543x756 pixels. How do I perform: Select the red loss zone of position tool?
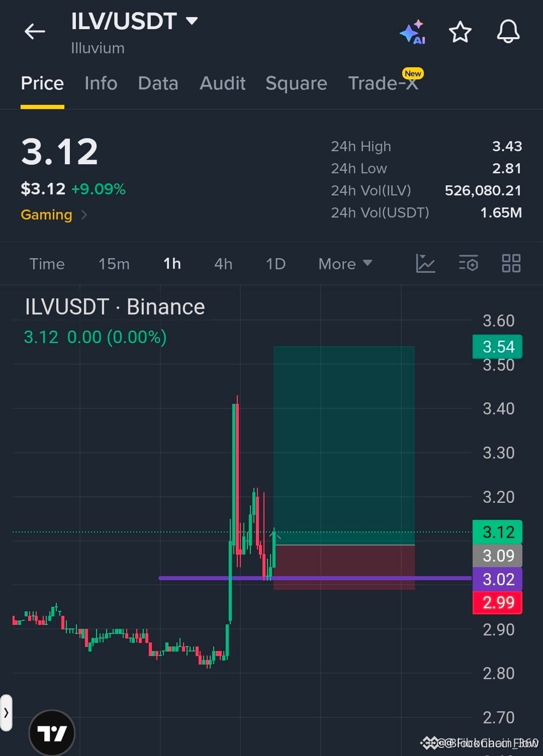(344, 567)
